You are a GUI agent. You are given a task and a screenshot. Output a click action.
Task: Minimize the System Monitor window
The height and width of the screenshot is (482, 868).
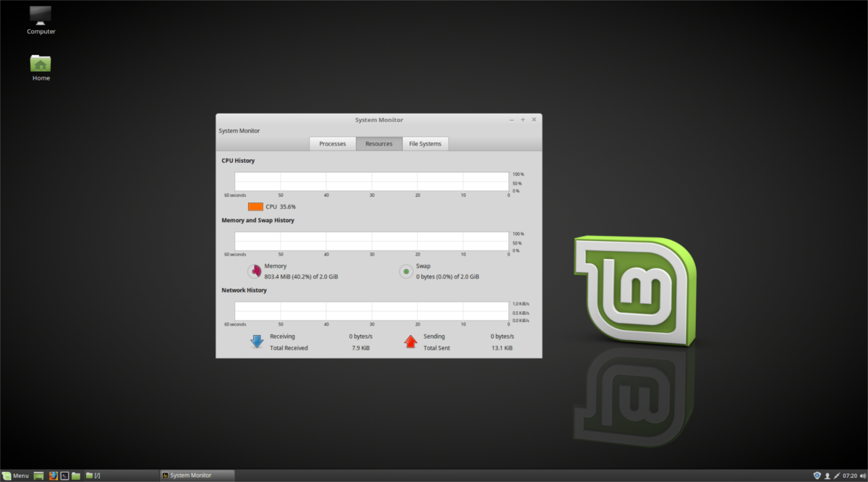(x=511, y=119)
